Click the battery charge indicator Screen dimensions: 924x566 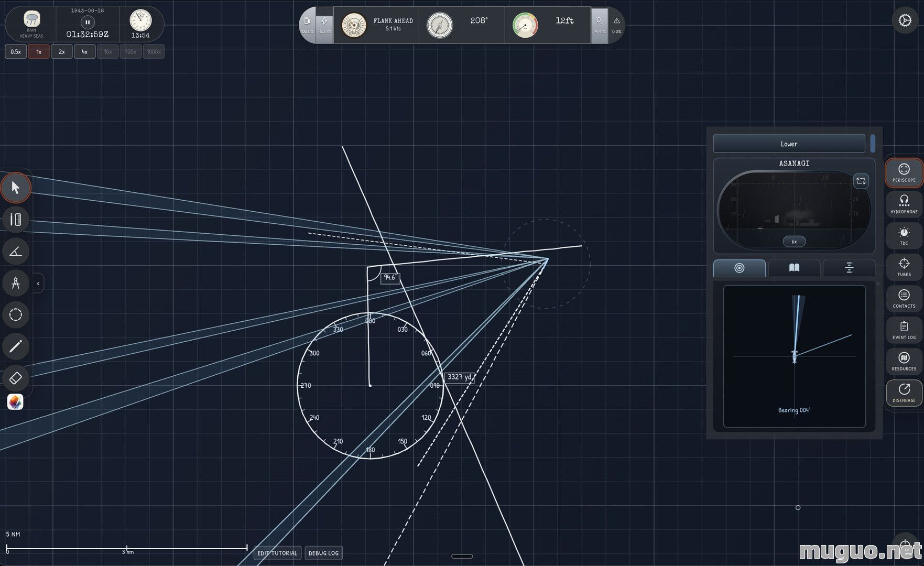(324, 25)
